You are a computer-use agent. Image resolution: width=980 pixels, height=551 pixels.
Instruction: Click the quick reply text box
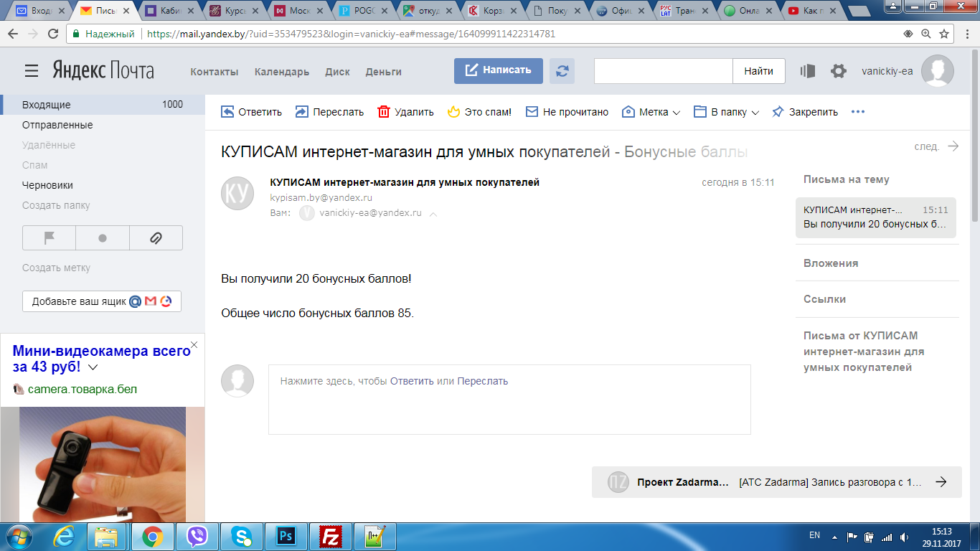509,400
